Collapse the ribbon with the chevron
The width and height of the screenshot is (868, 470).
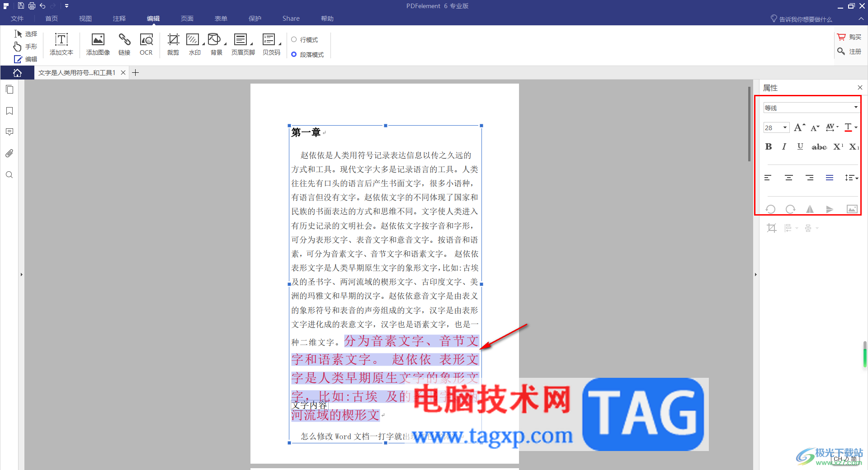click(861, 19)
